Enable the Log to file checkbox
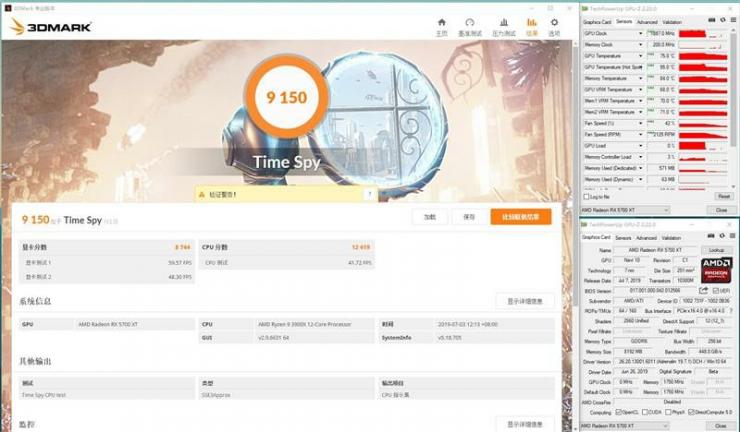 [587, 196]
